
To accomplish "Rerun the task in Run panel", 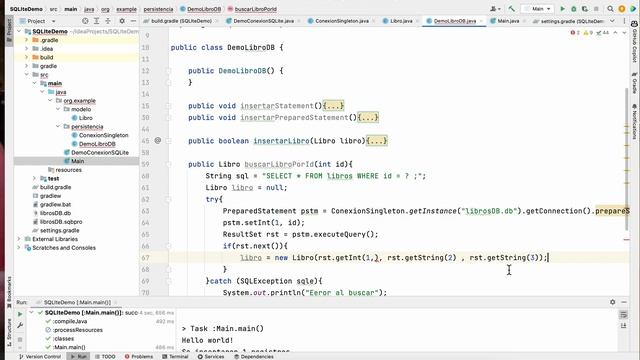I will pyautogui.click(x=20, y=314).
